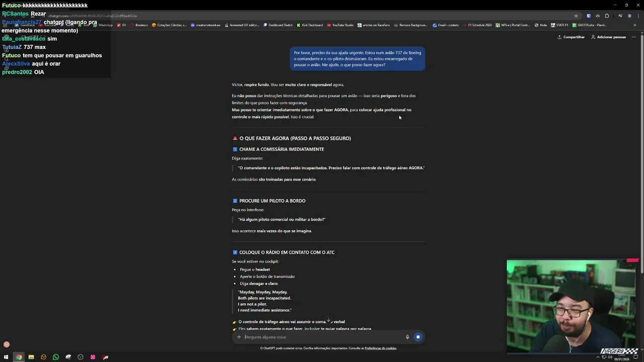Open the attachment plus menu

(x=239, y=337)
